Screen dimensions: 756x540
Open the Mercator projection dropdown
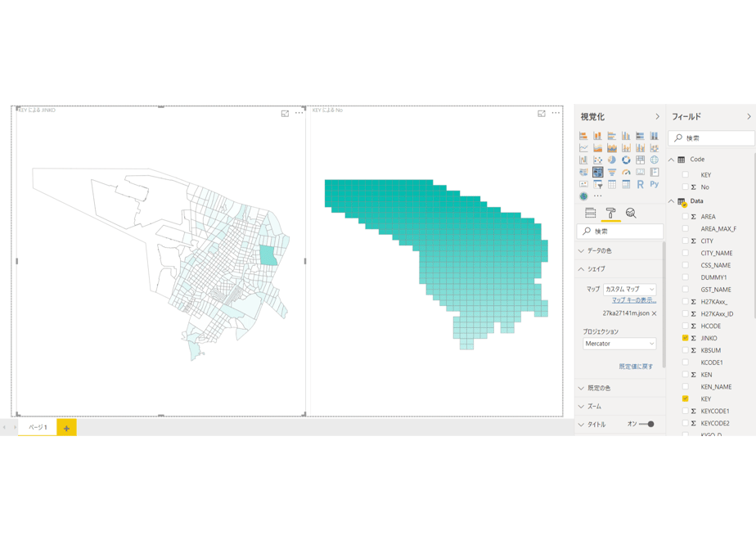pos(619,344)
